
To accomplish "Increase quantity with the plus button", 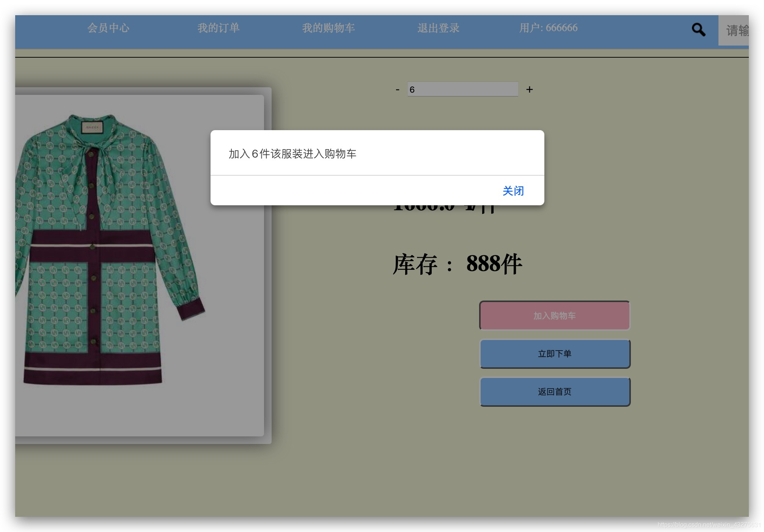I will [x=529, y=90].
